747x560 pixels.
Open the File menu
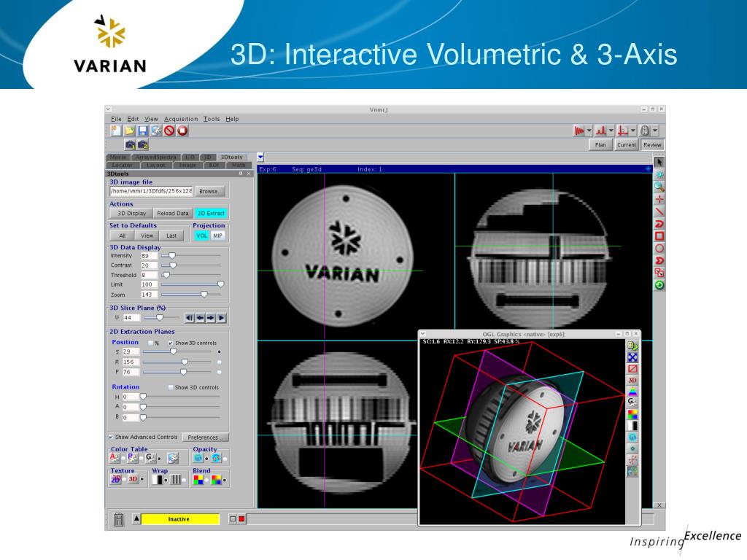click(x=116, y=119)
